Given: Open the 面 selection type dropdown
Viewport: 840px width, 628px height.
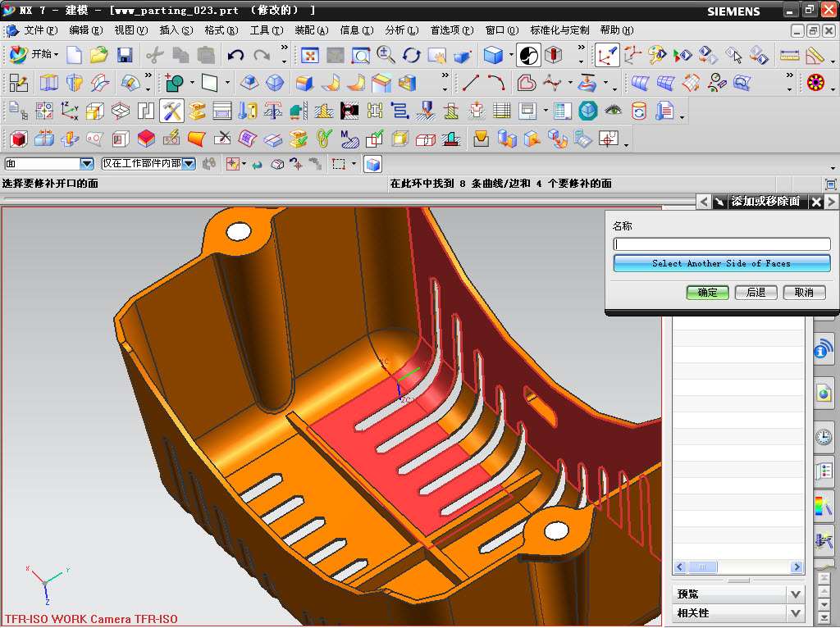Looking at the screenshot, I should click(86, 164).
